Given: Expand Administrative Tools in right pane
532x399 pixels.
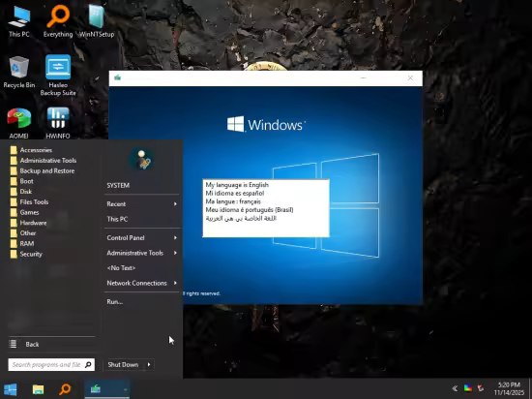Looking at the screenshot, I should (142, 253).
